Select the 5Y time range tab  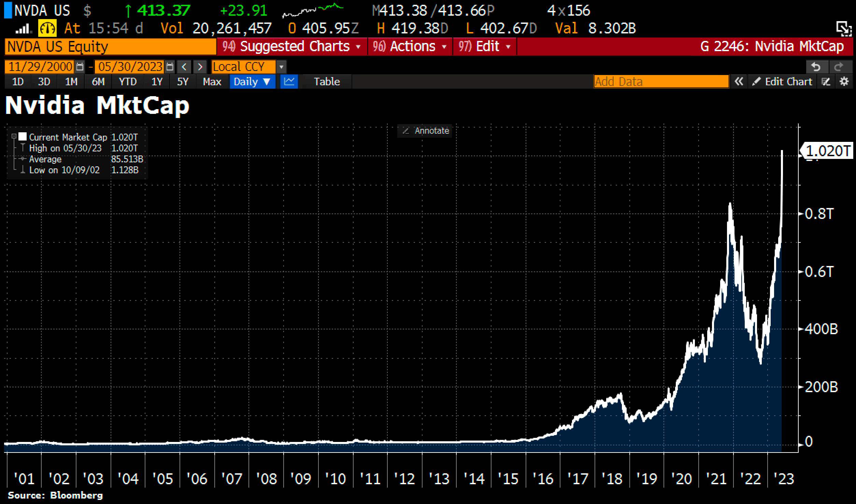(183, 82)
